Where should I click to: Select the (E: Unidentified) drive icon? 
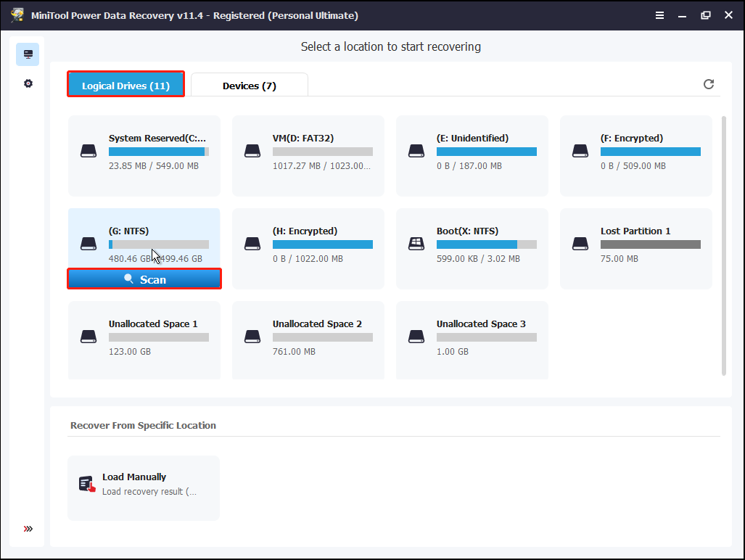(416, 151)
